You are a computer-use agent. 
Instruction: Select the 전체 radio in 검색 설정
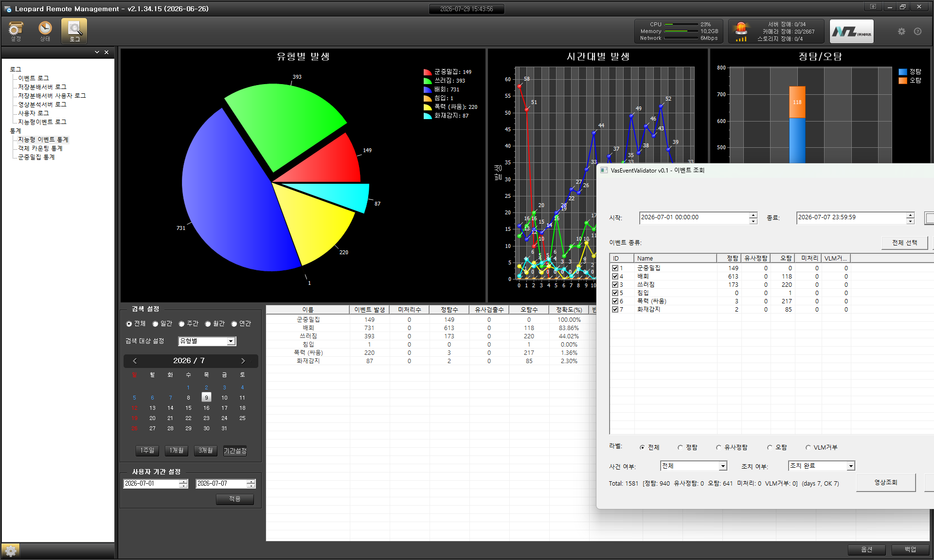coord(129,324)
